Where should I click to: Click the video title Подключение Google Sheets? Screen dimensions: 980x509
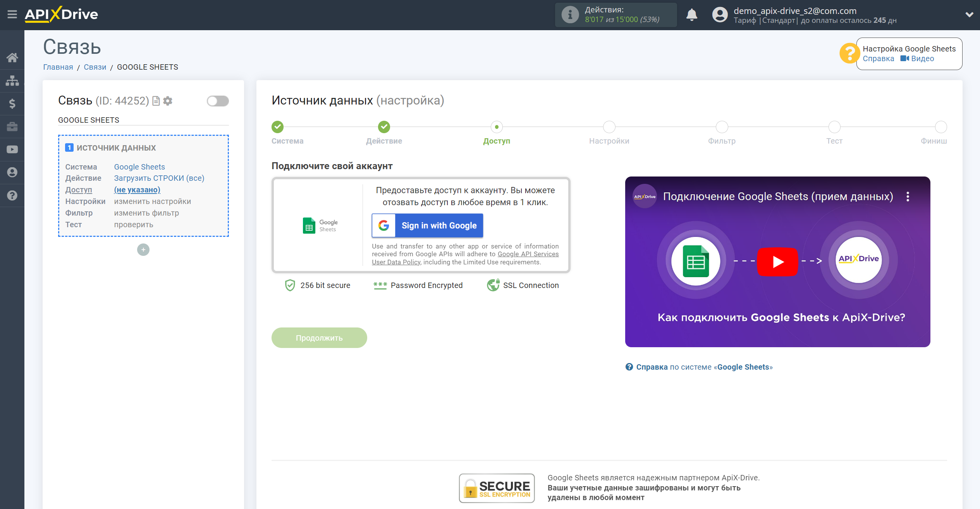[x=778, y=196]
